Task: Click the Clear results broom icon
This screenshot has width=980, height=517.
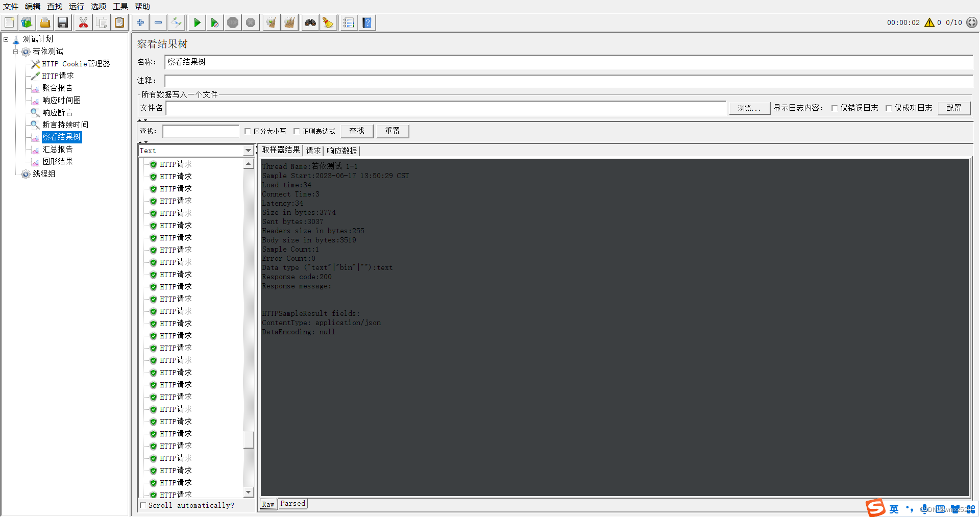Action: click(272, 22)
